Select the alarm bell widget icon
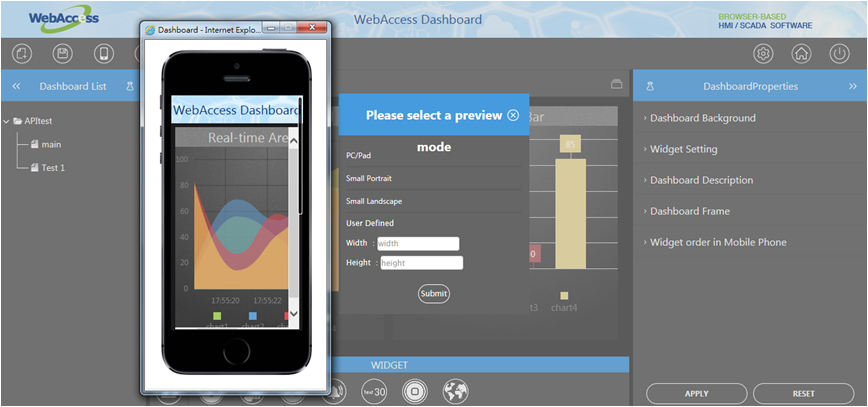 point(335,391)
